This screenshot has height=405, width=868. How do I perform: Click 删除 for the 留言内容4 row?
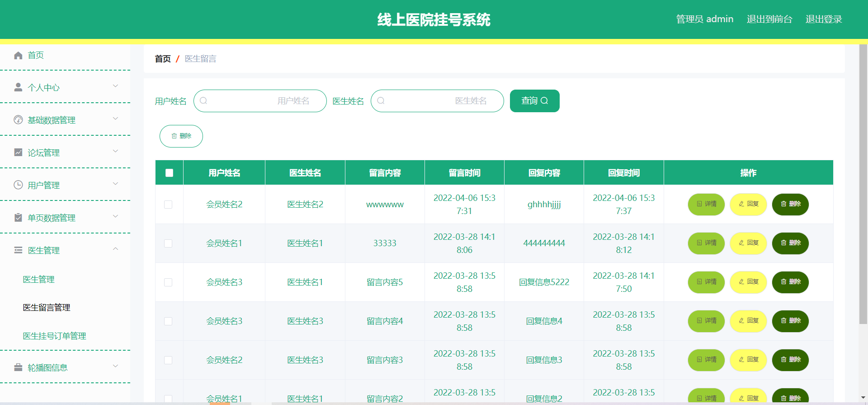pyautogui.click(x=790, y=321)
